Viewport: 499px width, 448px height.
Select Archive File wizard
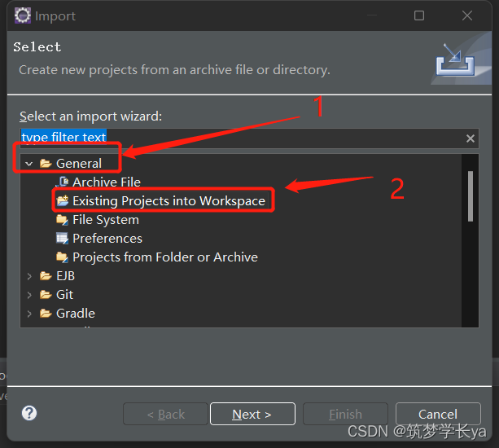click(107, 182)
